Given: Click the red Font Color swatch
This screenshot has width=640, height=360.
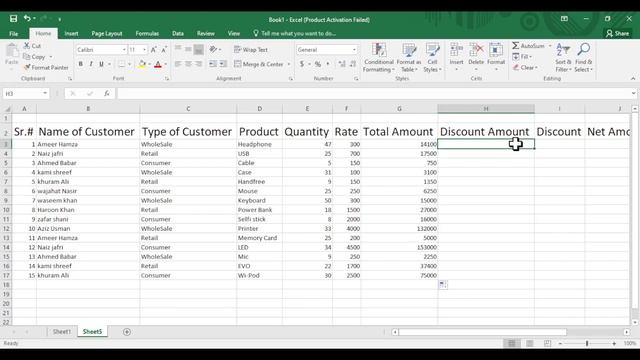Looking at the screenshot, I should point(158,64).
